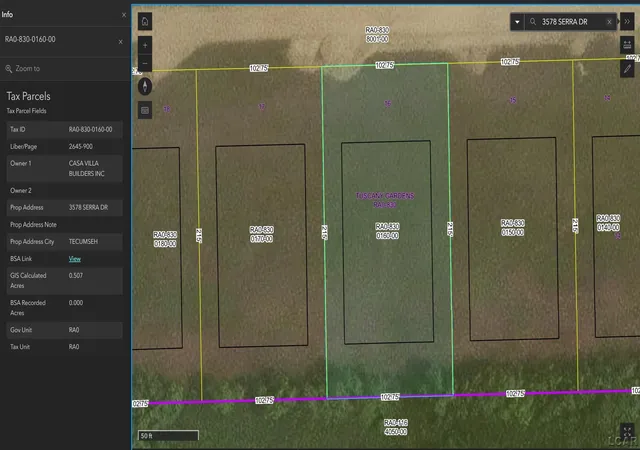Click the Home default extent button
Image resolution: width=640 pixels, height=450 pixels.
coord(145,22)
